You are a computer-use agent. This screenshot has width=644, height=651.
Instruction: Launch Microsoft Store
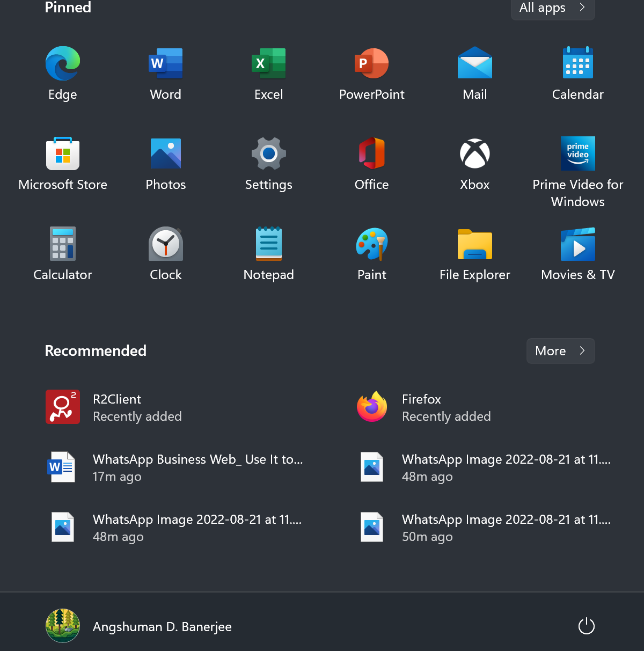[63, 153]
